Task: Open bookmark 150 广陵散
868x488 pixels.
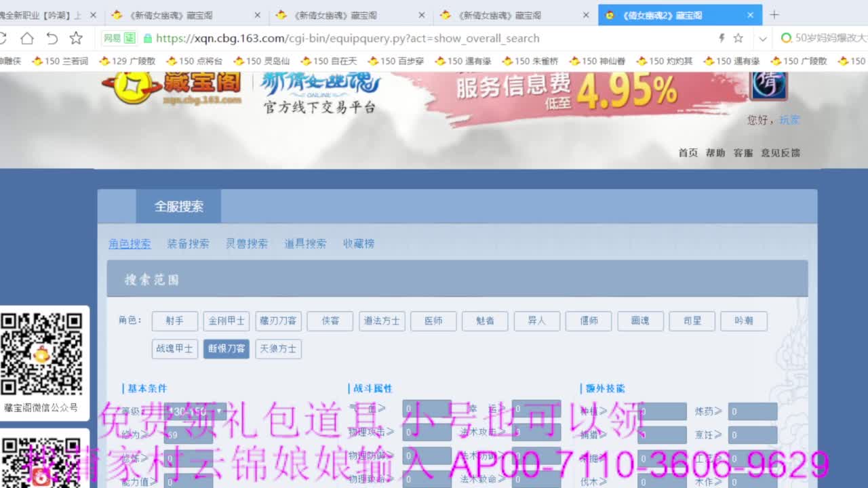Action: pos(799,61)
